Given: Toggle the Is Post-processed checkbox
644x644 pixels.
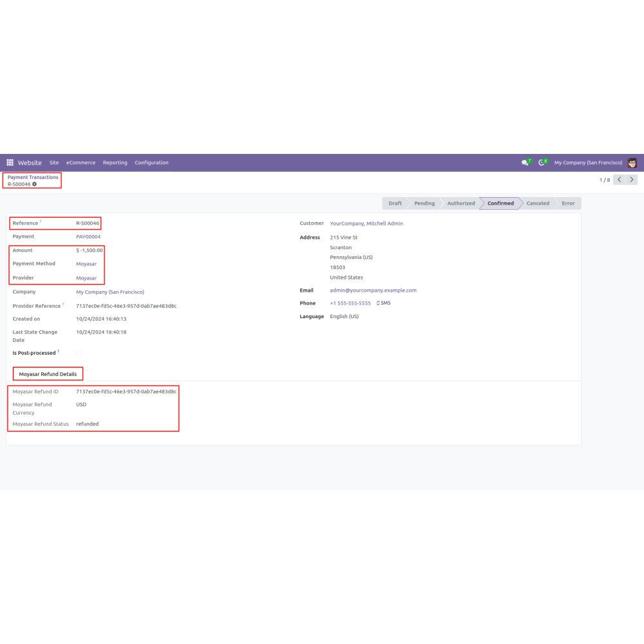Looking at the screenshot, I should click(79, 353).
